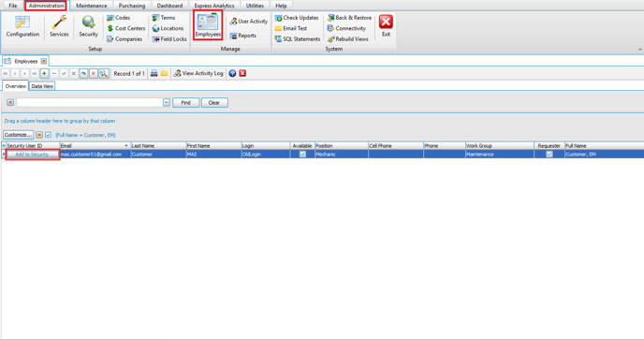Close the Employees document tab
Viewport: 644px width, 340px height.
point(44,61)
